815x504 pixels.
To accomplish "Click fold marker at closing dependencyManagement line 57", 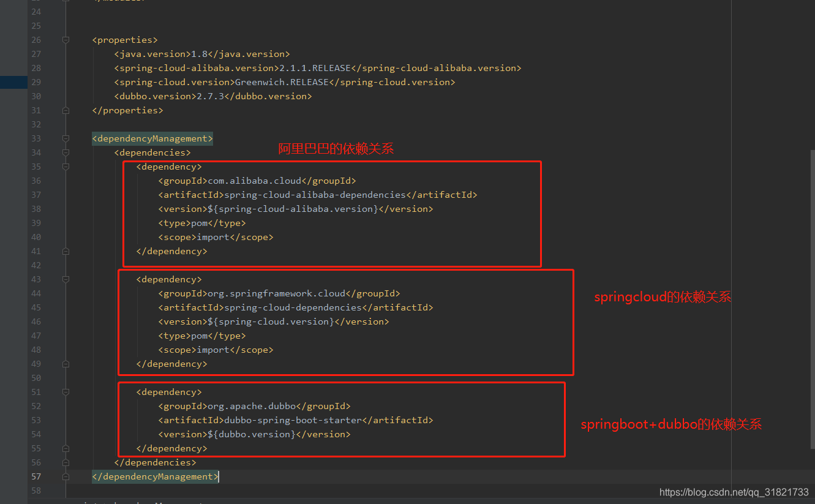I will coord(66,476).
